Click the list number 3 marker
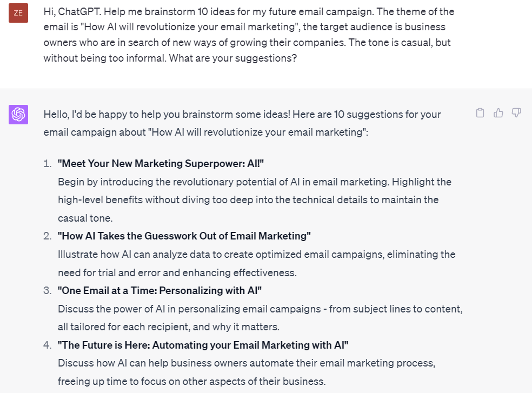 point(48,290)
